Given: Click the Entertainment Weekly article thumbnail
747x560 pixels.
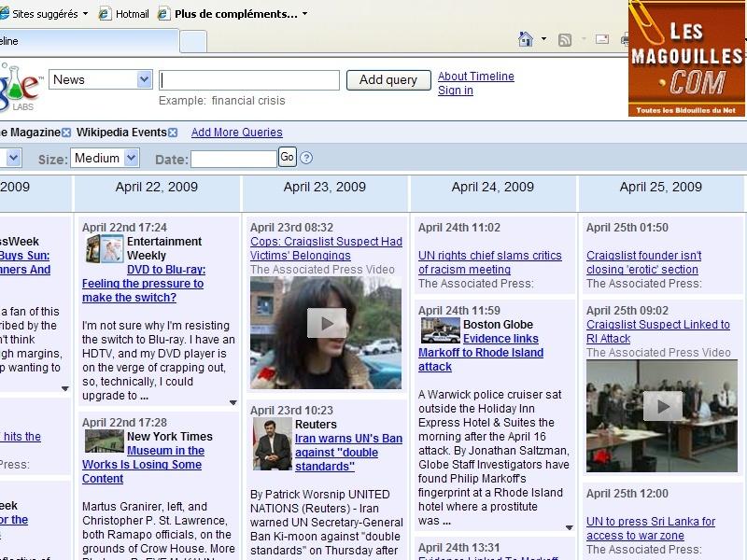Looking at the screenshot, I should pos(104,249).
